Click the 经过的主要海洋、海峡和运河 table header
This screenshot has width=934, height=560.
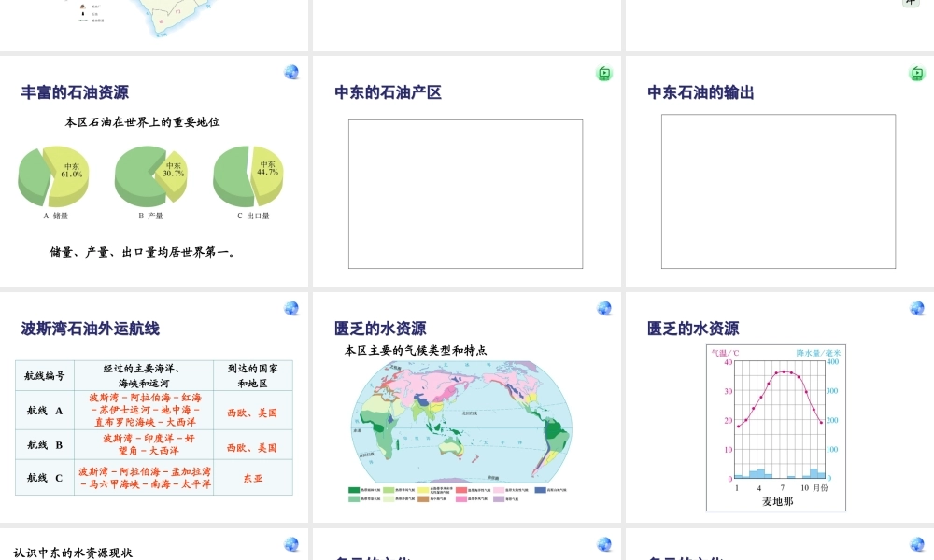pos(144,375)
